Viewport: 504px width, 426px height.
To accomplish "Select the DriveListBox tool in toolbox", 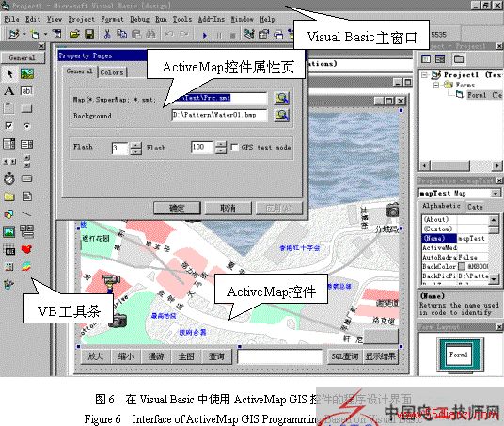I will click(x=26, y=179).
